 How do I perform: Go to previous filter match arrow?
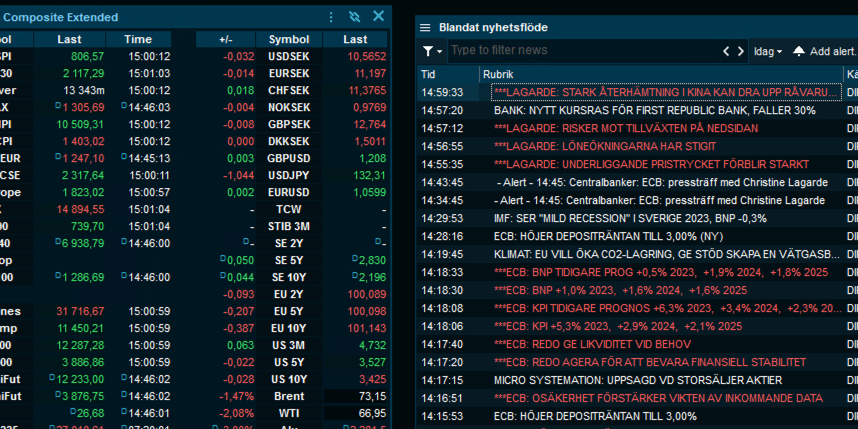tap(726, 51)
